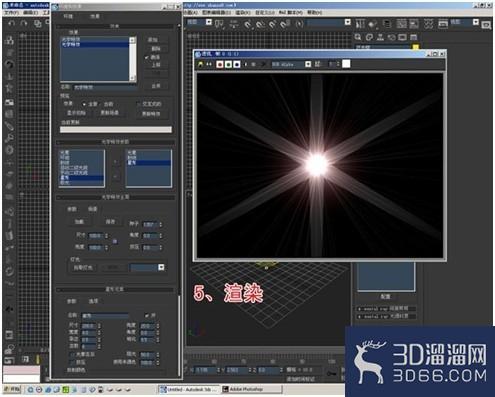Click the 删除 Delete effect button
Viewport: 495px width, 397px height.
(156, 49)
